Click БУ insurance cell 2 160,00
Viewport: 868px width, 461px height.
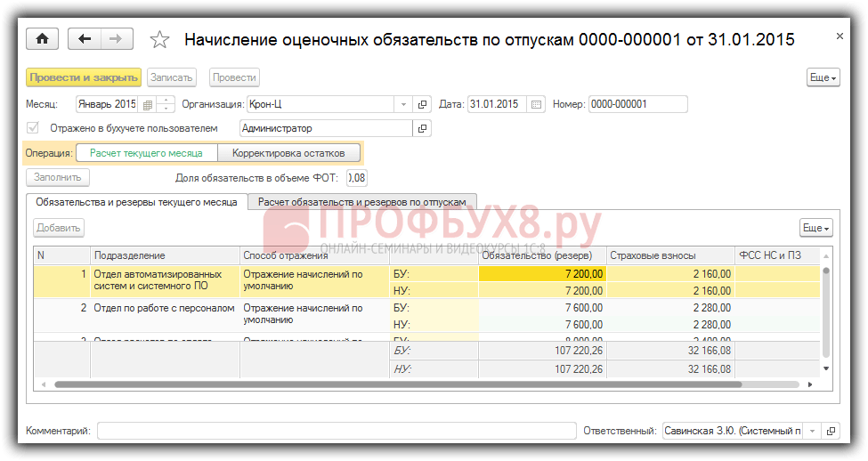[x=671, y=274]
